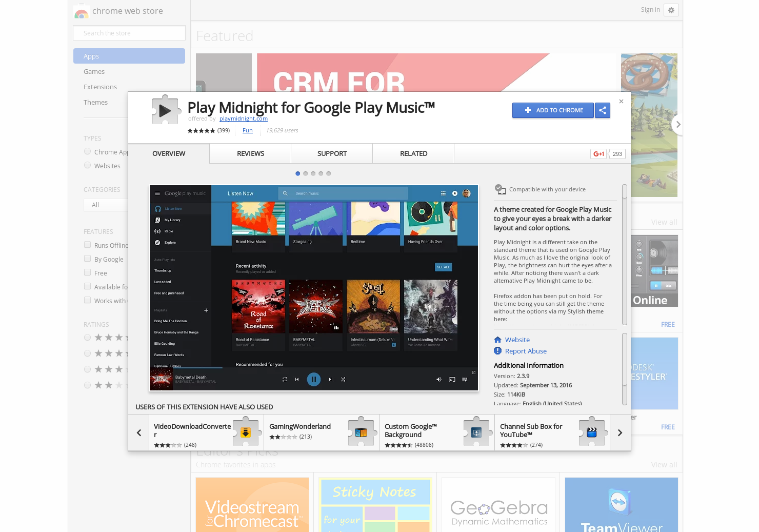Check the Free feature checkbox

(87, 272)
